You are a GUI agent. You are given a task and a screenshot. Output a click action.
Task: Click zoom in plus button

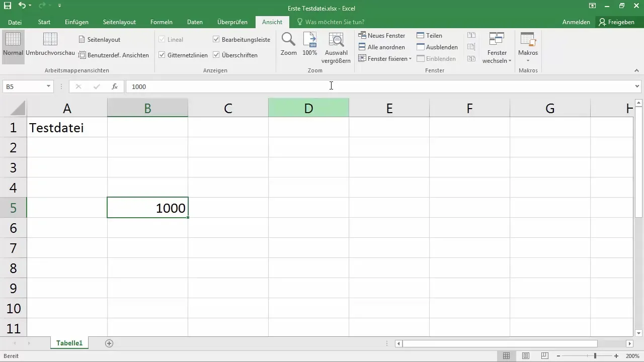[x=616, y=356]
